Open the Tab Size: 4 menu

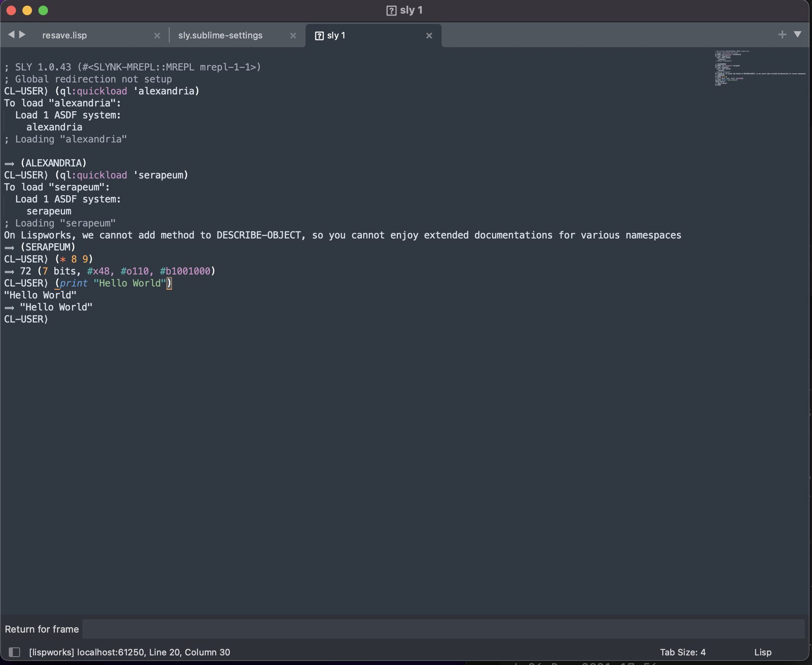(682, 652)
